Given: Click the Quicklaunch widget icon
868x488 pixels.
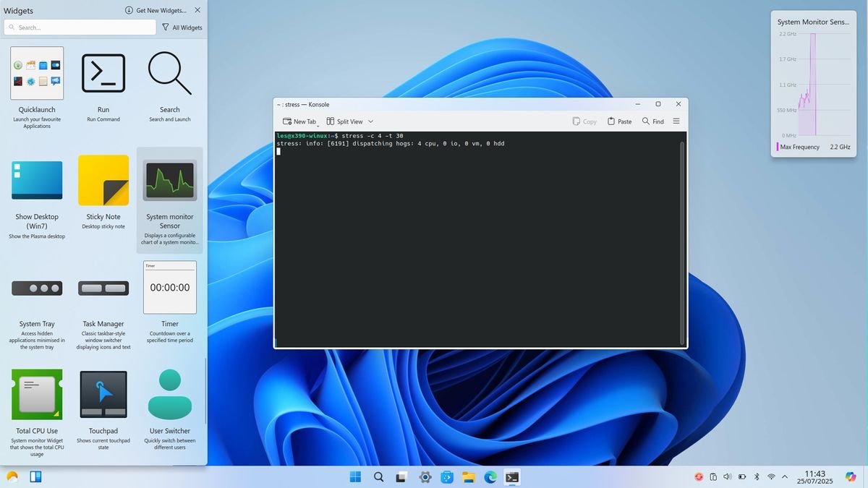Looking at the screenshot, I should tap(37, 72).
